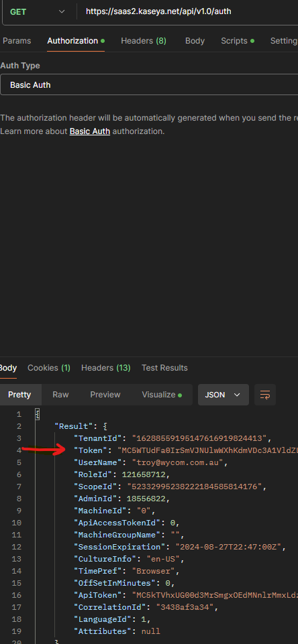The width and height of the screenshot is (298, 644).
Task: Click the UserName value troy@wycom.com.au
Action: [x=177, y=462]
